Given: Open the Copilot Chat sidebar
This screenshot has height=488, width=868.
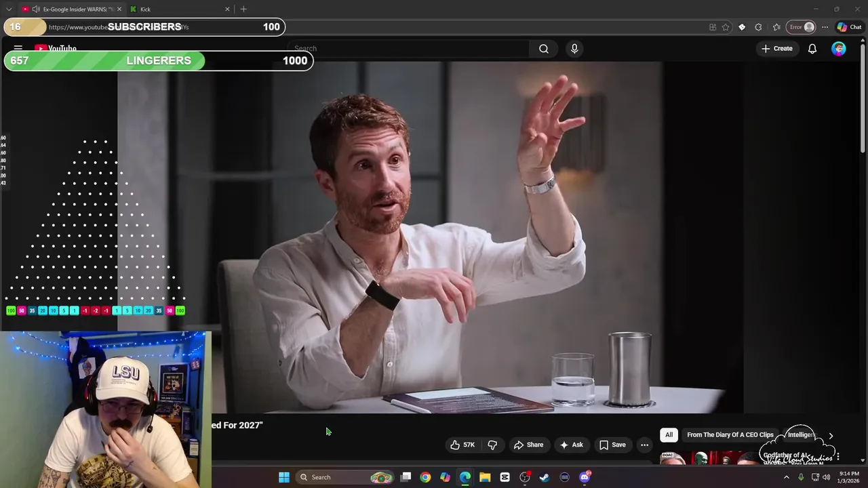Looking at the screenshot, I should tap(849, 27).
